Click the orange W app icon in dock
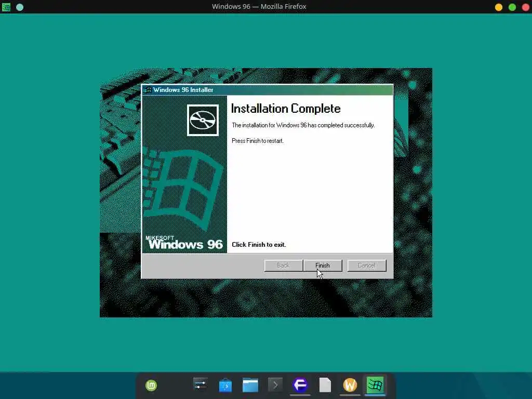The width and height of the screenshot is (532, 399). [x=350, y=385]
